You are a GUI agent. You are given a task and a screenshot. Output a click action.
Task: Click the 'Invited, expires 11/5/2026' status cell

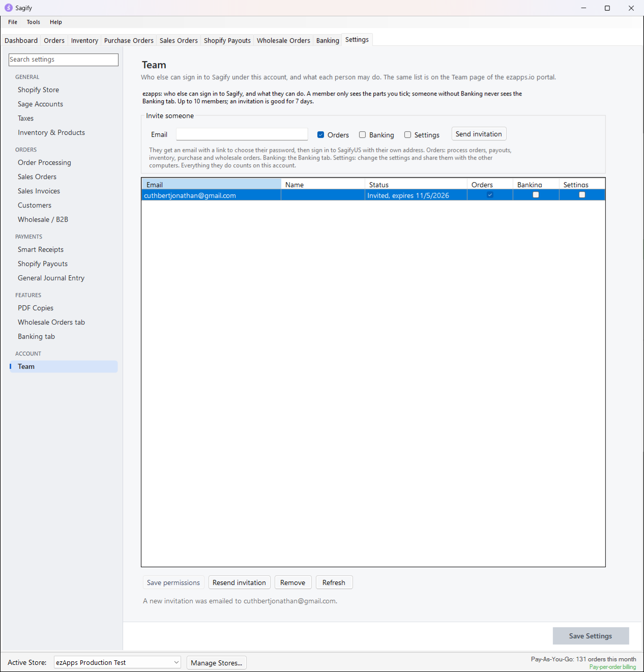point(416,195)
